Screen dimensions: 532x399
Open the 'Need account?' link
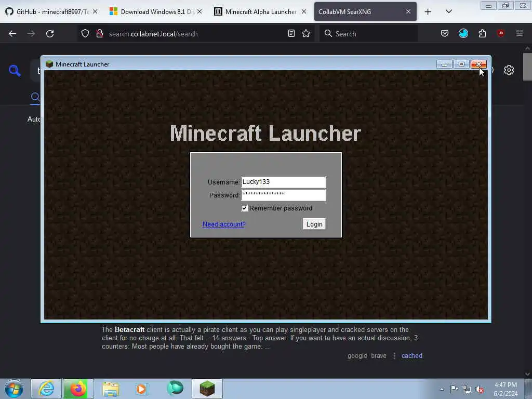click(x=224, y=224)
